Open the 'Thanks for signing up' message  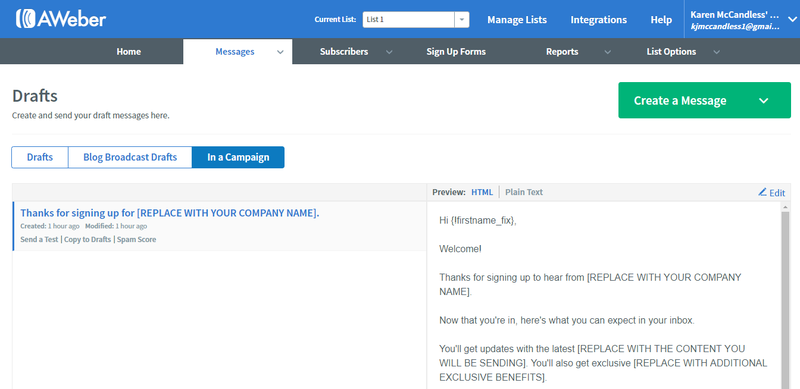click(170, 213)
